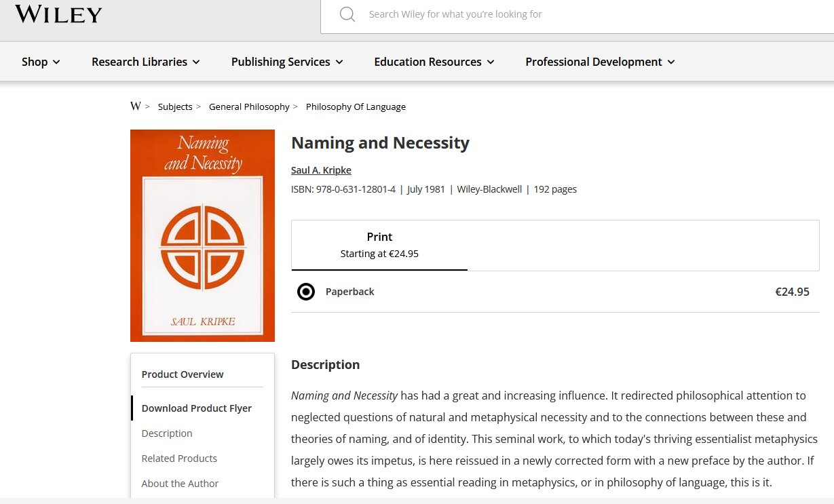The image size is (834, 504).
Task: Open General Philosophy breadcrumb link
Action: [249, 106]
